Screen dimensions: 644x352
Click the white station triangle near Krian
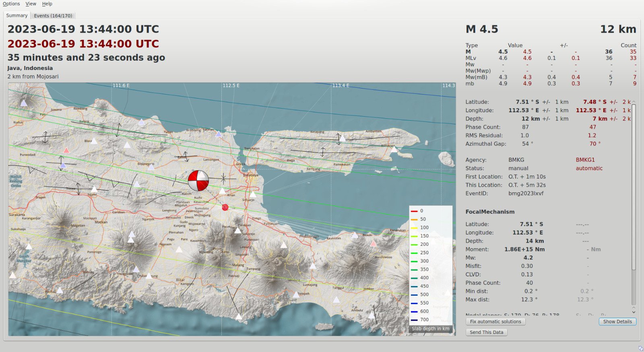click(x=222, y=191)
